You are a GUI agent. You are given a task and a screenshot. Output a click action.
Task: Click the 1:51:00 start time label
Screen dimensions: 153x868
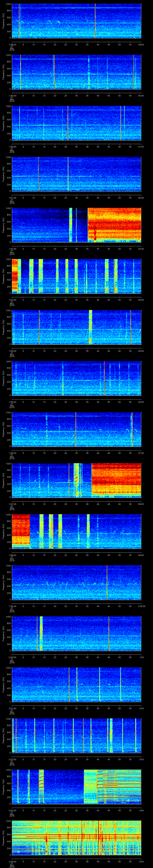point(12,198)
